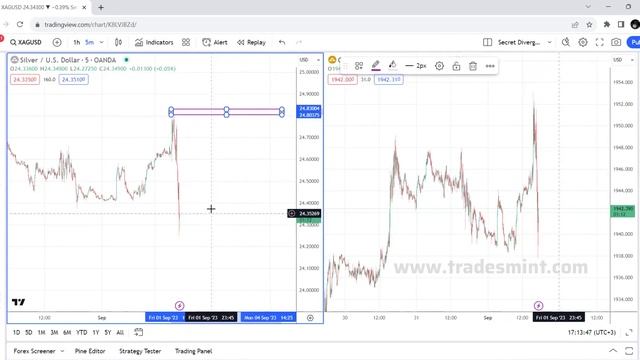Select the YTD date range
640x360 pixels.
(x=82, y=333)
